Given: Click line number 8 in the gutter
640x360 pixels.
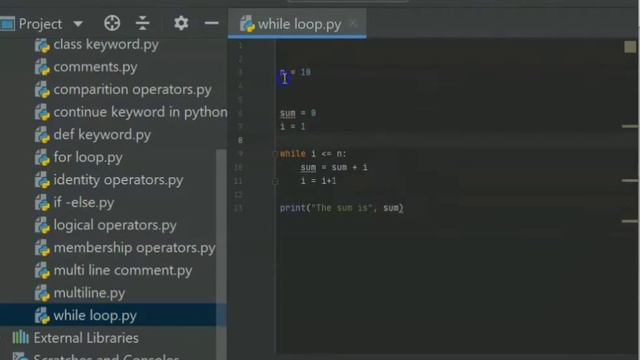Looking at the screenshot, I should (240, 140).
